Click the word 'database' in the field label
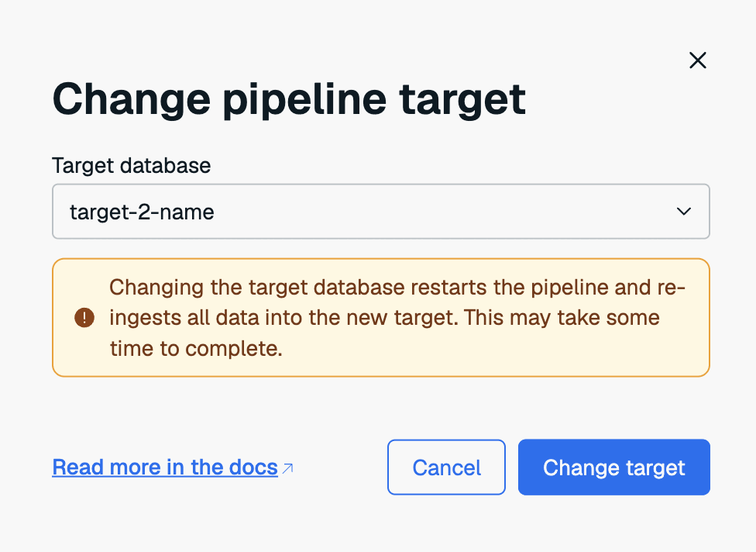Image resolution: width=756 pixels, height=552 pixels. [x=166, y=165]
